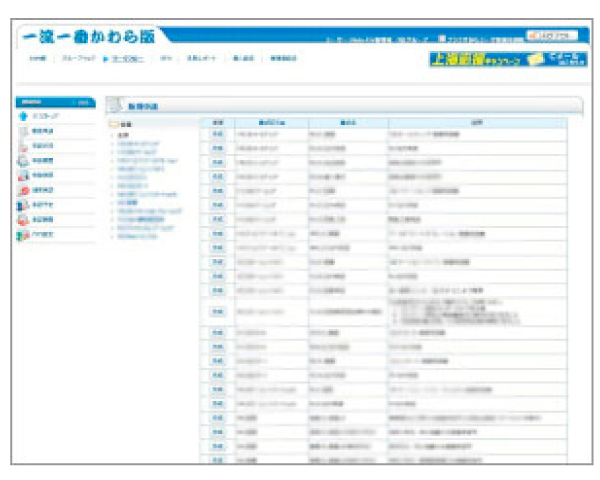The height and width of the screenshot is (480, 600).
Task: Collapse the sidebar MENU header toggle
Action: click(84, 102)
